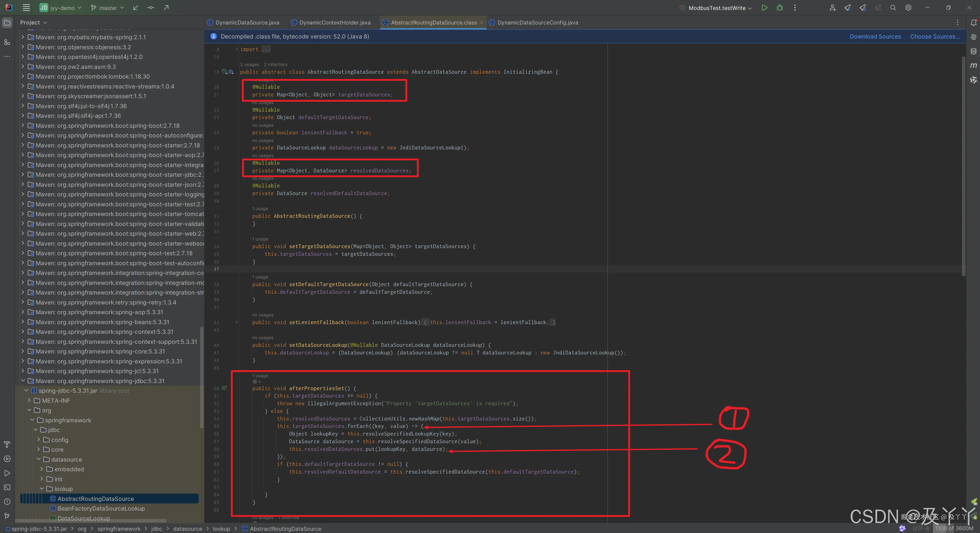The image size is (980, 533).
Task: Click the Choose Sources... link
Action: (935, 36)
